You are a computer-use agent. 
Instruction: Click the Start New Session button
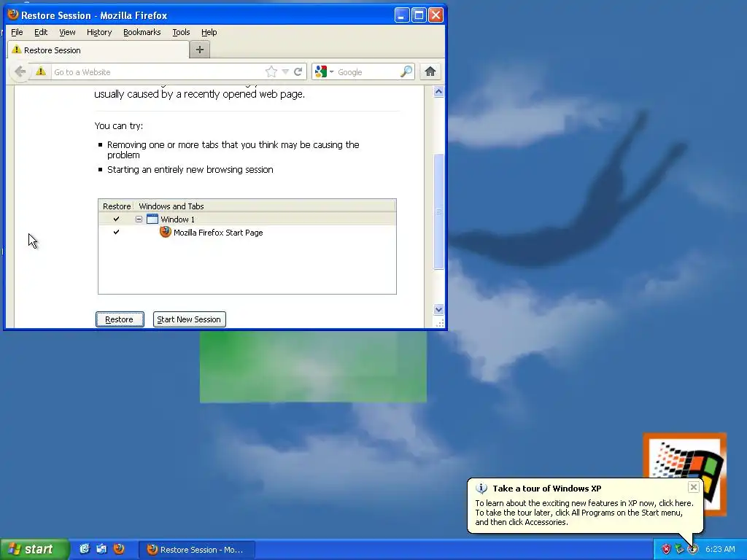(189, 319)
